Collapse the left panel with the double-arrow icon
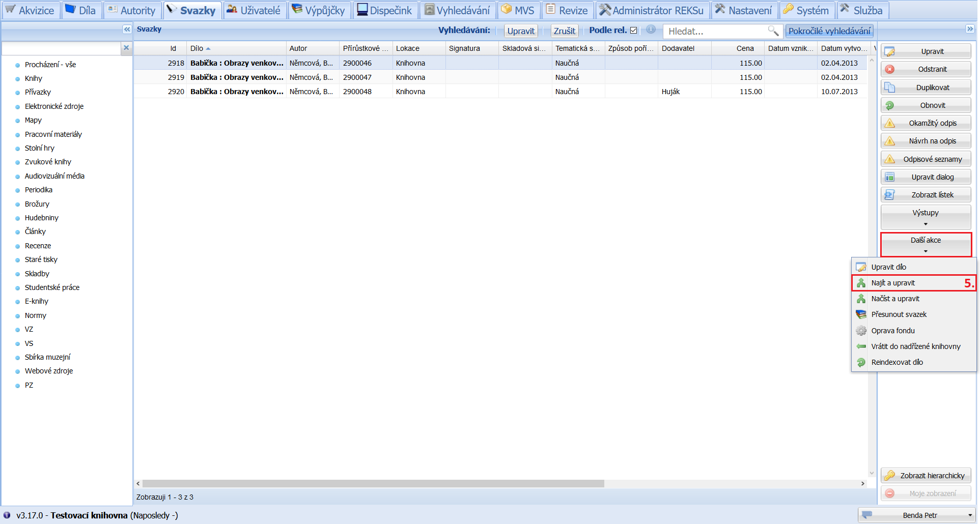980x524 pixels. (127, 30)
